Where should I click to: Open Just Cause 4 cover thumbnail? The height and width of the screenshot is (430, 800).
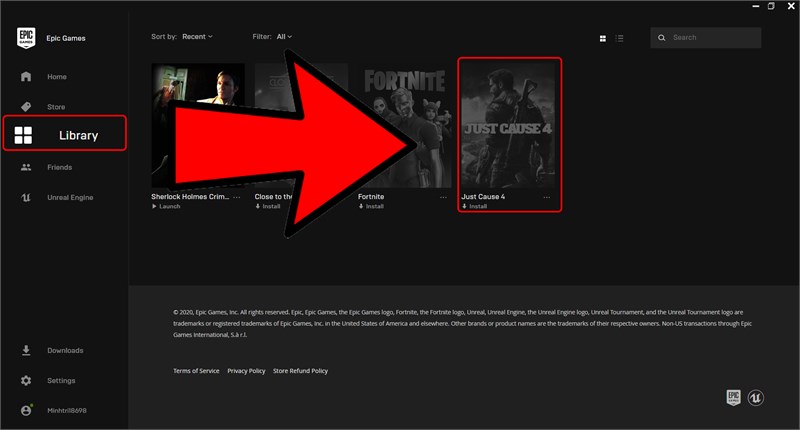click(508, 125)
